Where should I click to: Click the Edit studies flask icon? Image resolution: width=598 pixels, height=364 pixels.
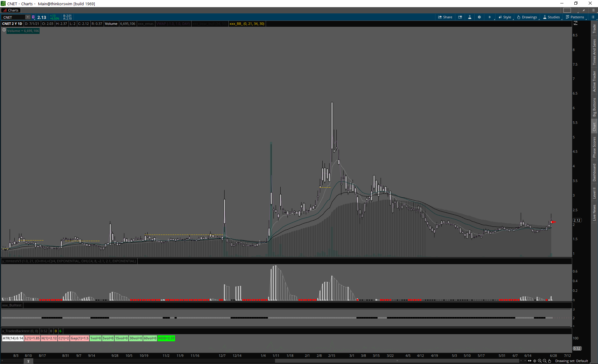coord(470,17)
